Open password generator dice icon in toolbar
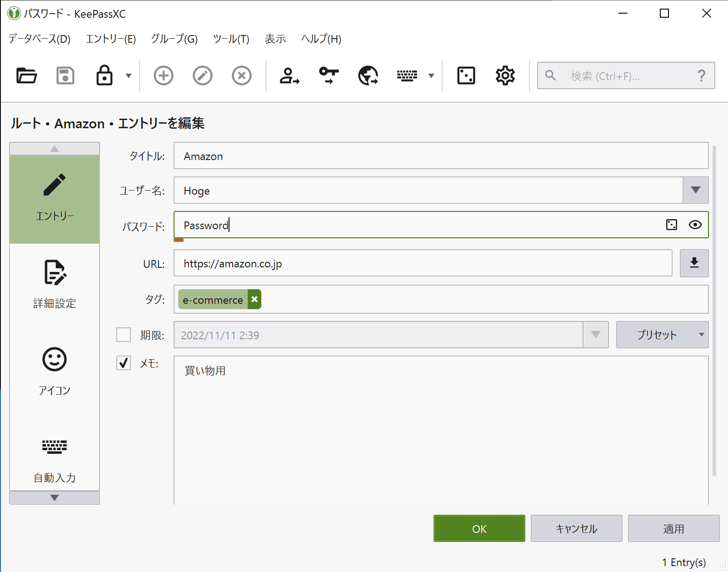 tap(466, 75)
